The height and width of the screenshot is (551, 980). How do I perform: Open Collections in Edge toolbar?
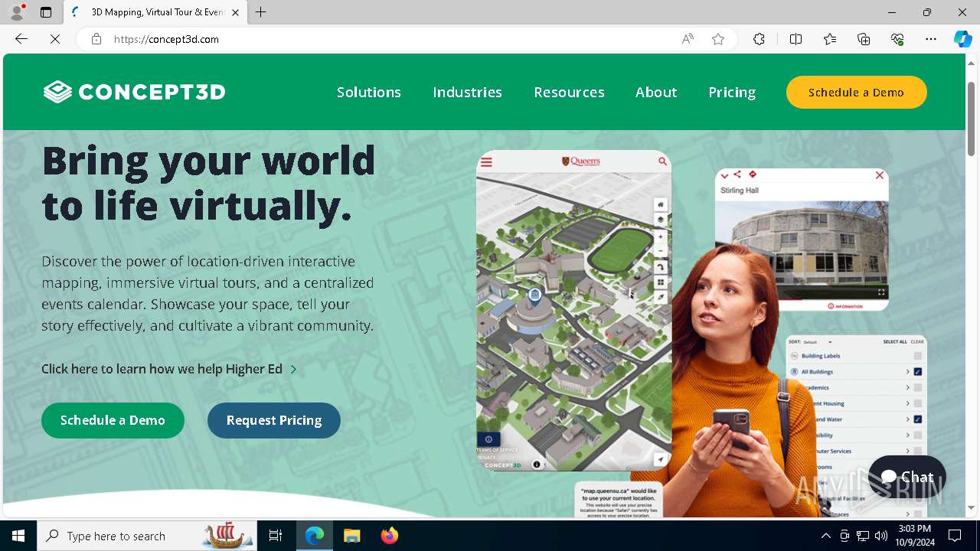coord(864,39)
